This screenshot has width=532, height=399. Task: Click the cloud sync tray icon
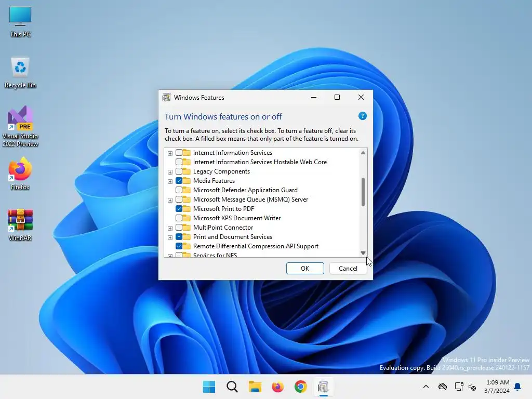pyautogui.click(x=443, y=387)
